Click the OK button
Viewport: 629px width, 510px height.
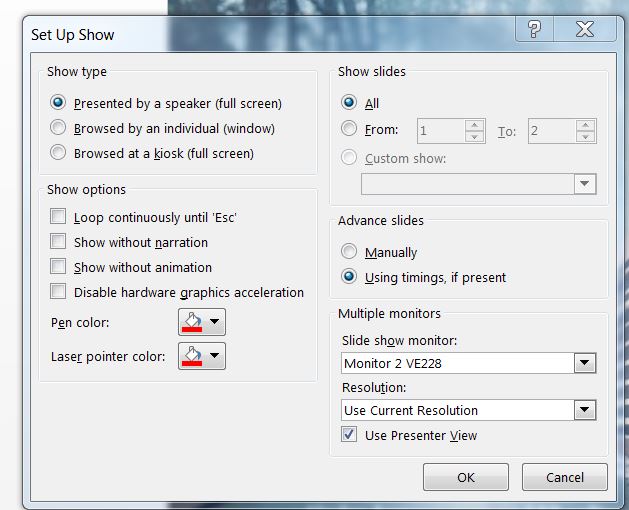pyautogui.click(x=466, y=477)
